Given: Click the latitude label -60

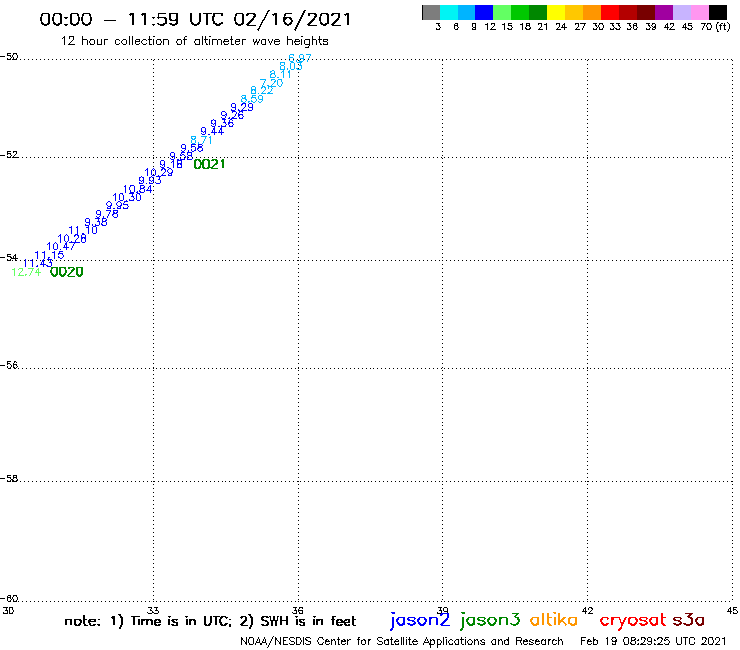Looking at the screenshot, I should click(x=9, y=599).
